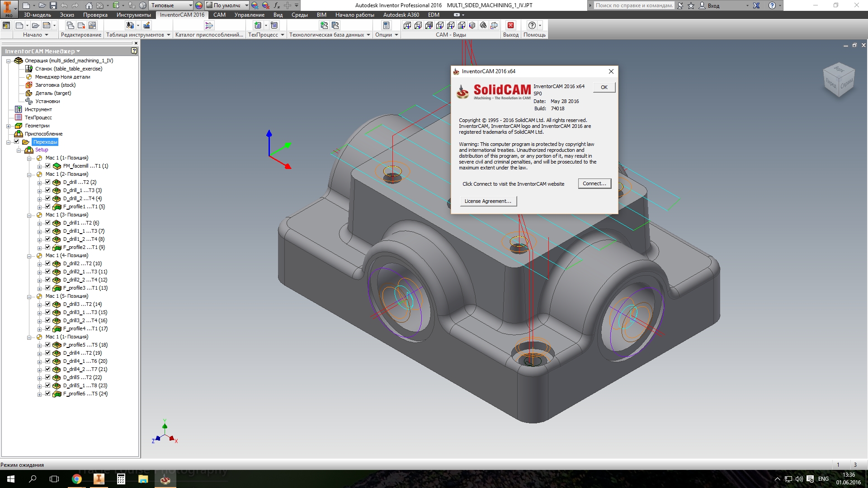Expand the Геометрии tree node
This screenshot has height=488, width=868.
[x=8, y=126]
